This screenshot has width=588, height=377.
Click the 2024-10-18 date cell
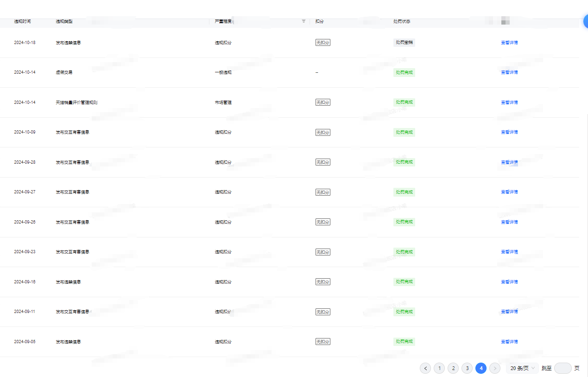click(x=25, y=43)
